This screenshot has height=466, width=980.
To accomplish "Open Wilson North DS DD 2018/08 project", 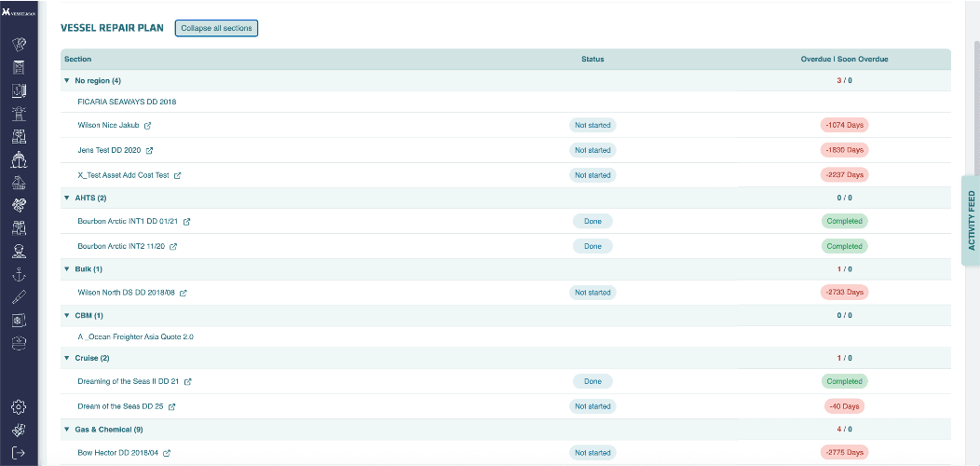I will coord(127,293).
